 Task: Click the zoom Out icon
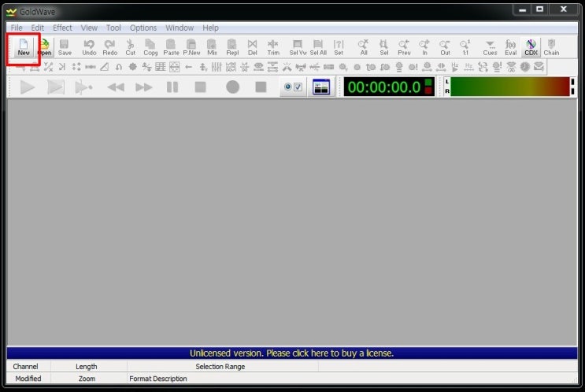click(445, 47)
